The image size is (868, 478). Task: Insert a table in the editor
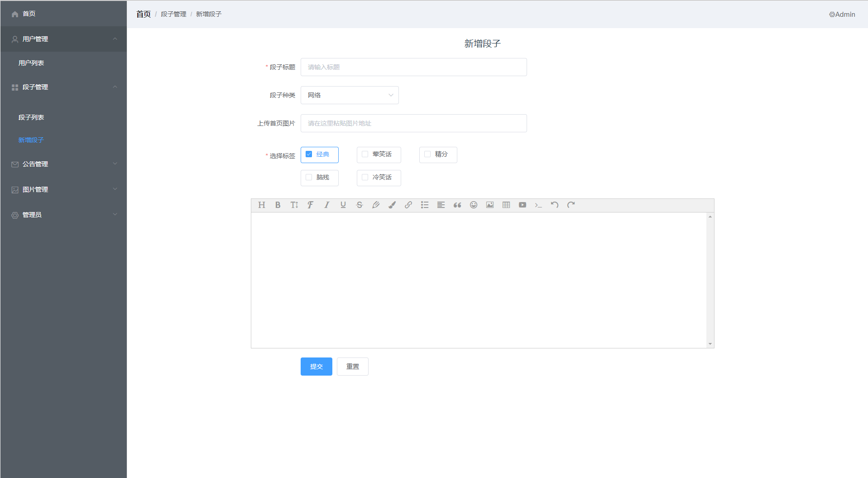click(506, 205)
